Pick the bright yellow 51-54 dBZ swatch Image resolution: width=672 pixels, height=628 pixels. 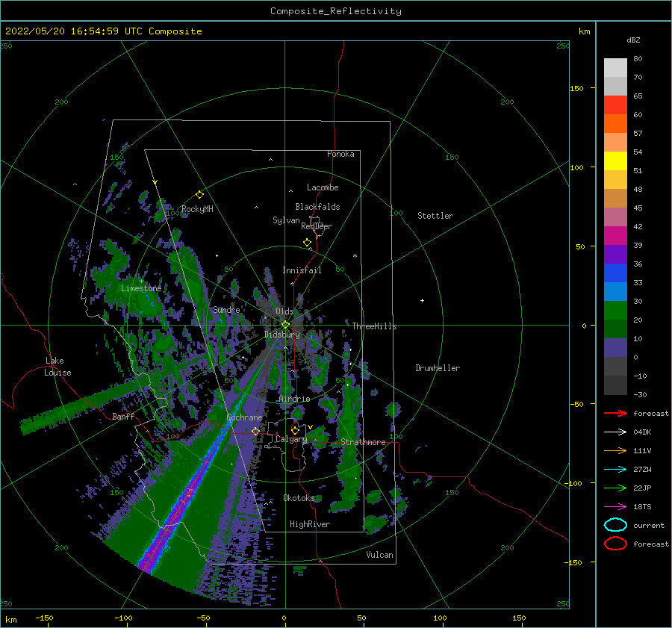click(615, 161)
